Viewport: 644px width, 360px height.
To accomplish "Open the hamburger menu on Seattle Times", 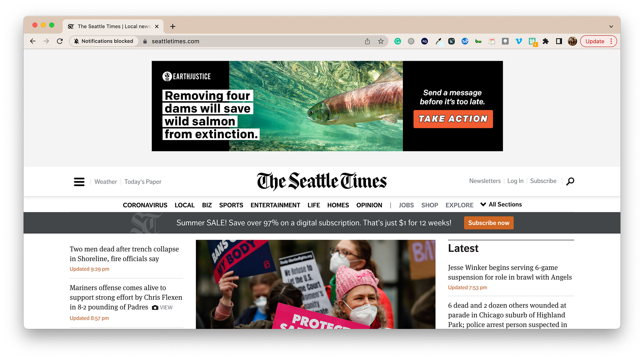I will pos(79,182).
